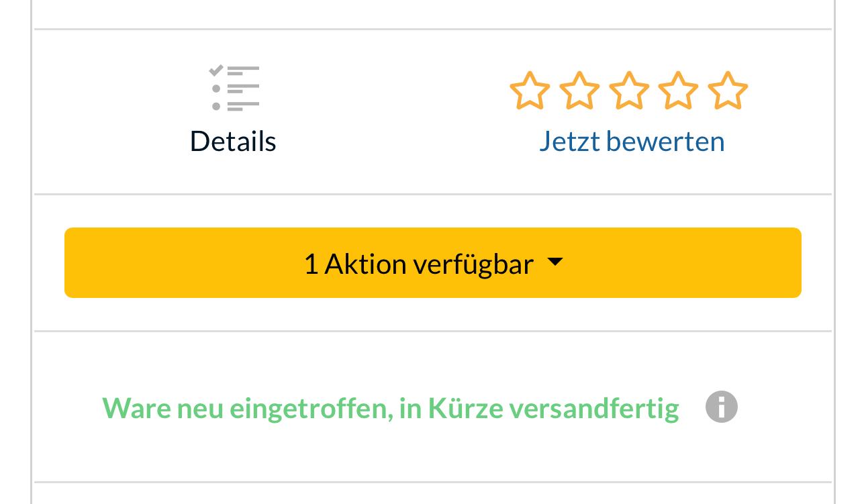Screen dimensions: 866x504
Task: Open the 'Jetzt bewerten' link
Action: tap(632, 142)
